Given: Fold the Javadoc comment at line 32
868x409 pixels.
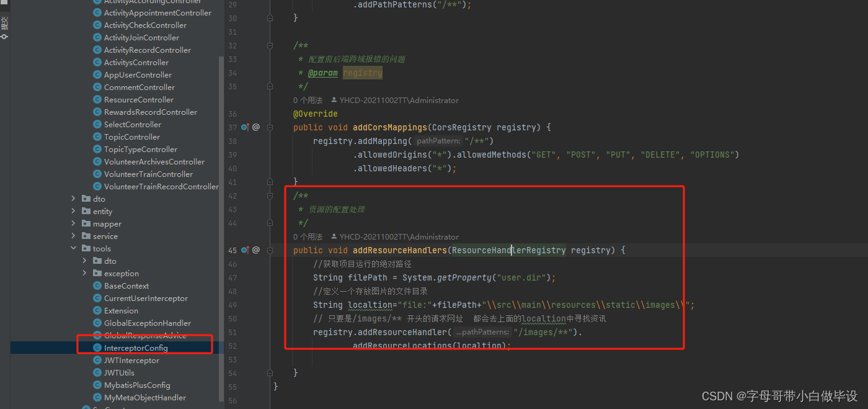Looking at the screenshot, I should point(270,46).
